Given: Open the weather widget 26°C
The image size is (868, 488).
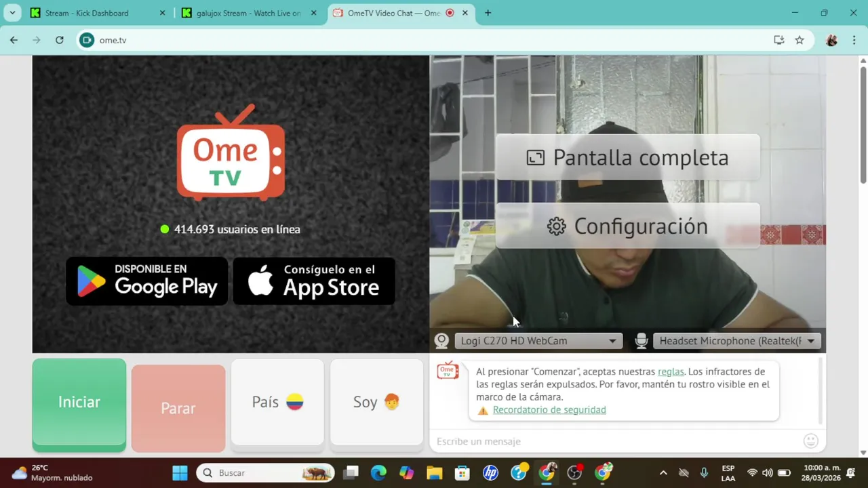Looking at the screenshot, I should pyautogui.click(x=52, y=473).
